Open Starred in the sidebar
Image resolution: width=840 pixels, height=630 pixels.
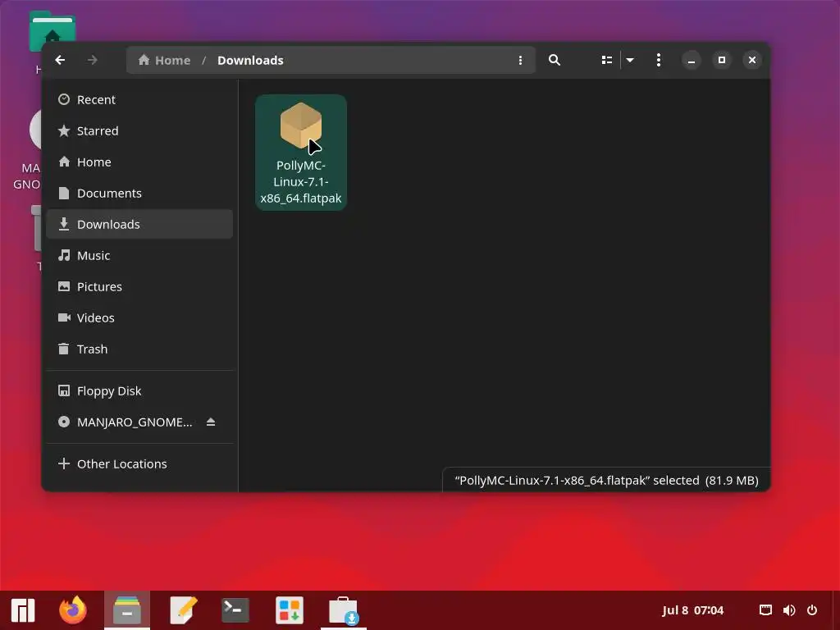139,130
